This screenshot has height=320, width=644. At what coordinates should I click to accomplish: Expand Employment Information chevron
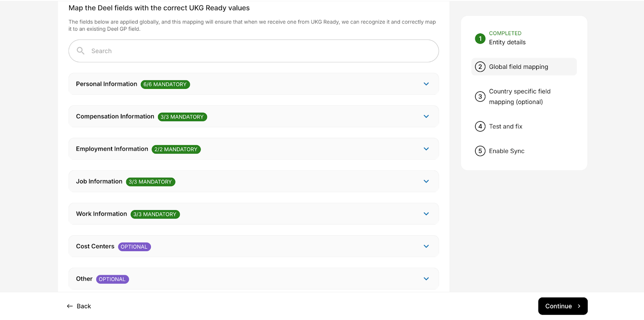(426, 149)
